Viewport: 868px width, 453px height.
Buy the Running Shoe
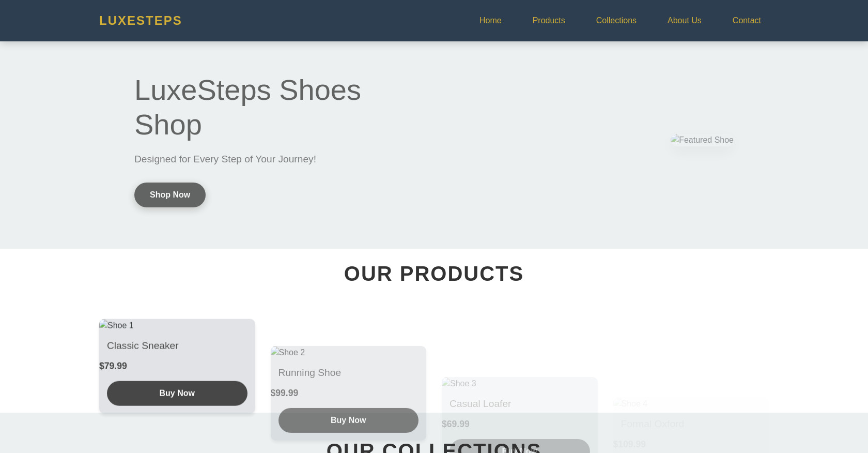point(348,420)
